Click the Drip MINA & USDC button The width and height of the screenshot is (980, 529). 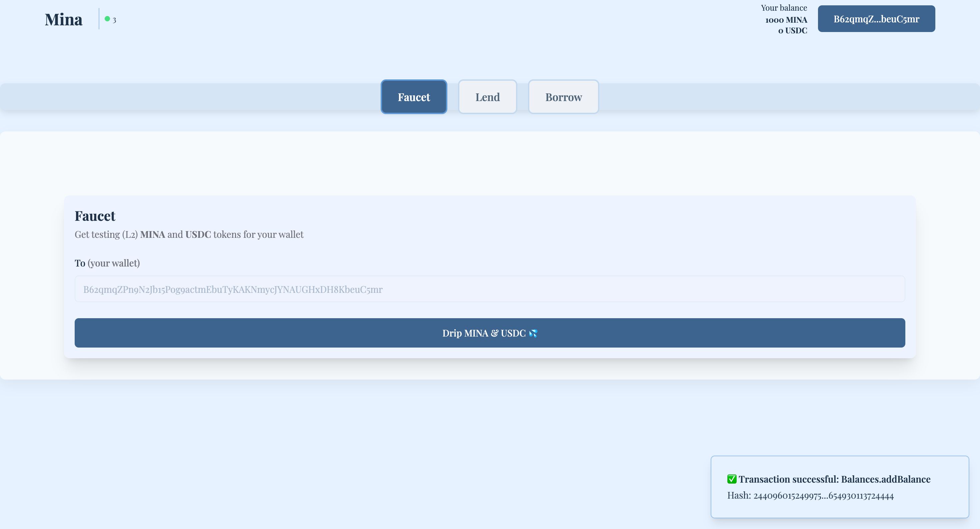pos(490,333)
